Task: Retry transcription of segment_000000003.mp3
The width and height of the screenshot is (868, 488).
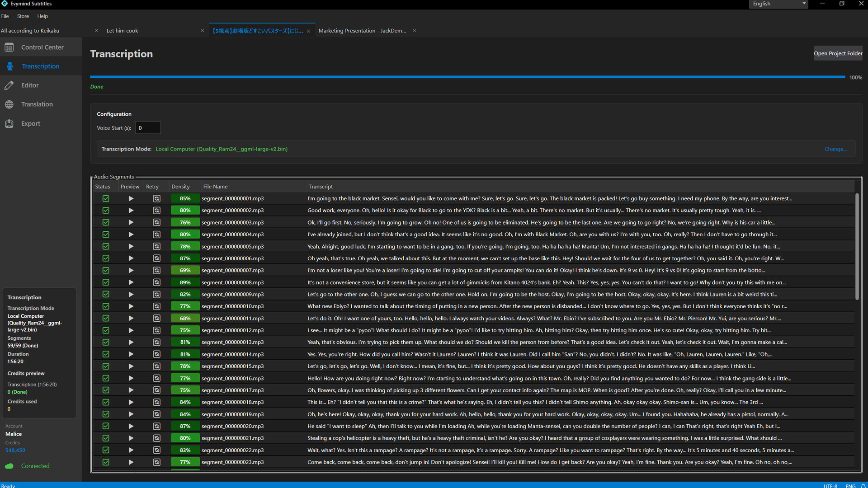Action: pos(156,222)
